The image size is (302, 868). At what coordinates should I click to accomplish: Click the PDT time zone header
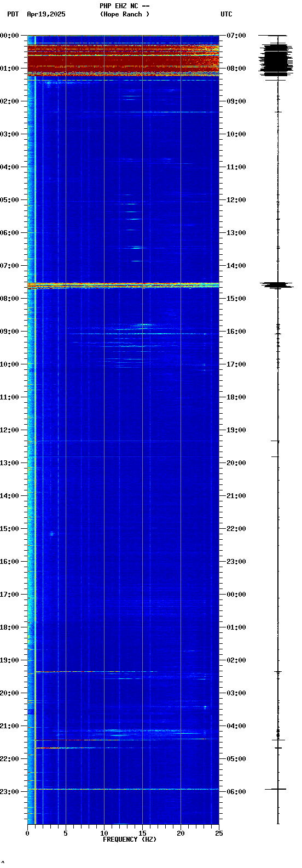[x=13, y=14]
